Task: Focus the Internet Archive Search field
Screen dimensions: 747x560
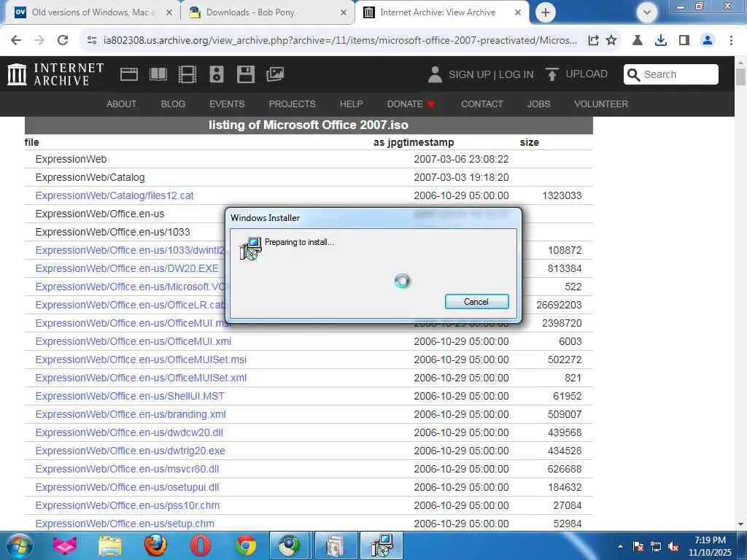Action: click(671, 74)
